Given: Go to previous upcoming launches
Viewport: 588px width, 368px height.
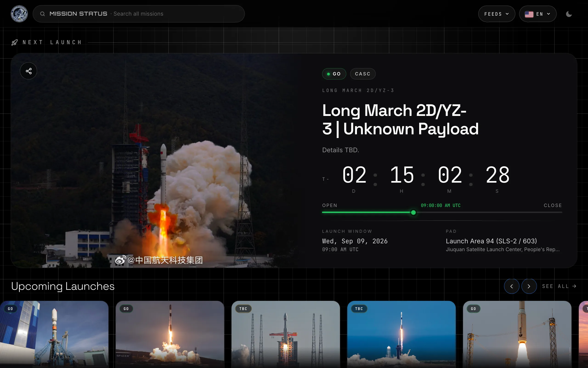Looking at the screenshot, I should tap(512, 286).
